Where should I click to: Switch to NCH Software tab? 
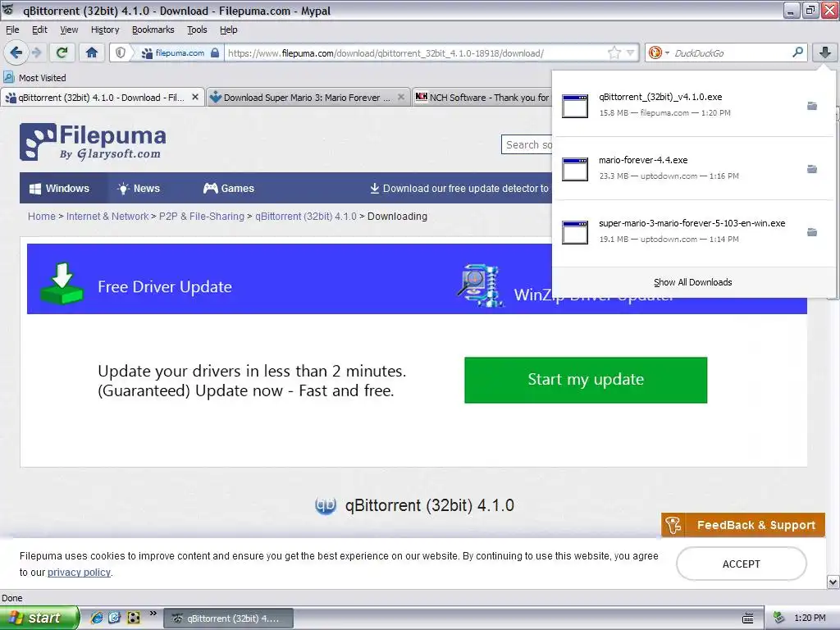(x=482, y=98)
